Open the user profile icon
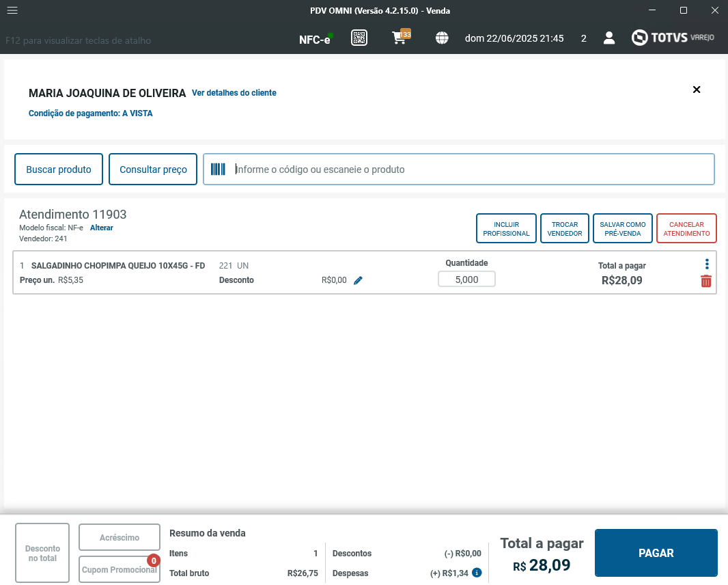The height and width of the screenshot is (585, 728). (609, 38)
